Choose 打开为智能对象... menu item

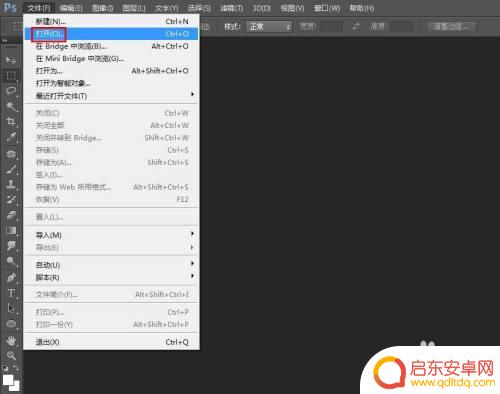click(111, 83)
